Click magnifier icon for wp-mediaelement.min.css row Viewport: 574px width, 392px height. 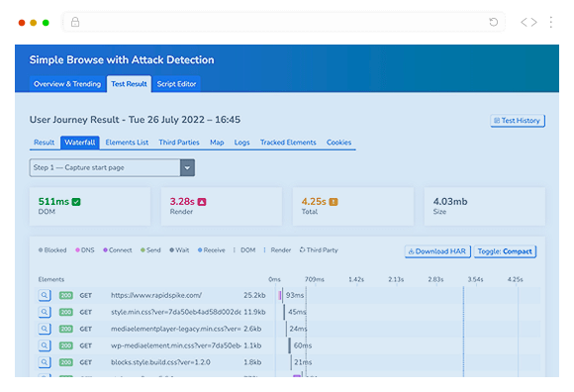point(45,345)
